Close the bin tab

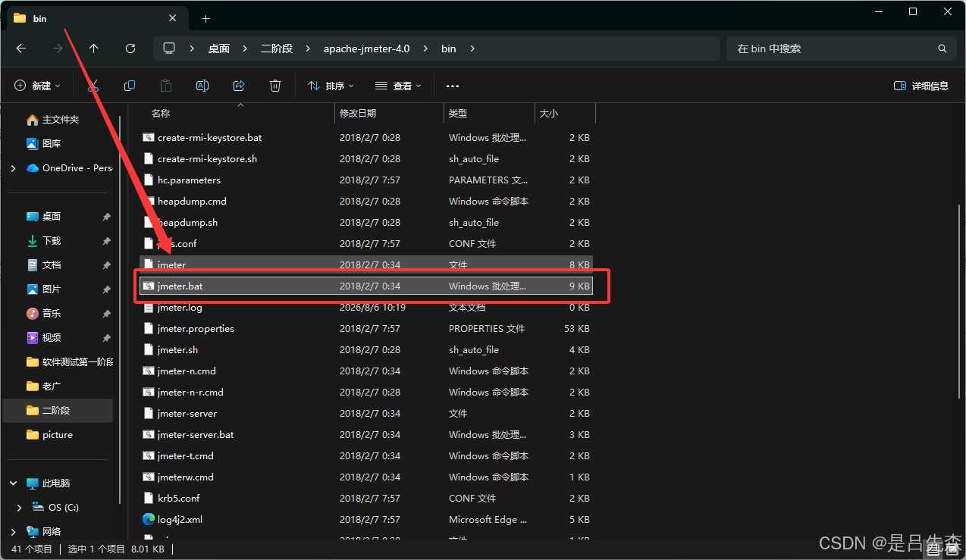(173, 18)
